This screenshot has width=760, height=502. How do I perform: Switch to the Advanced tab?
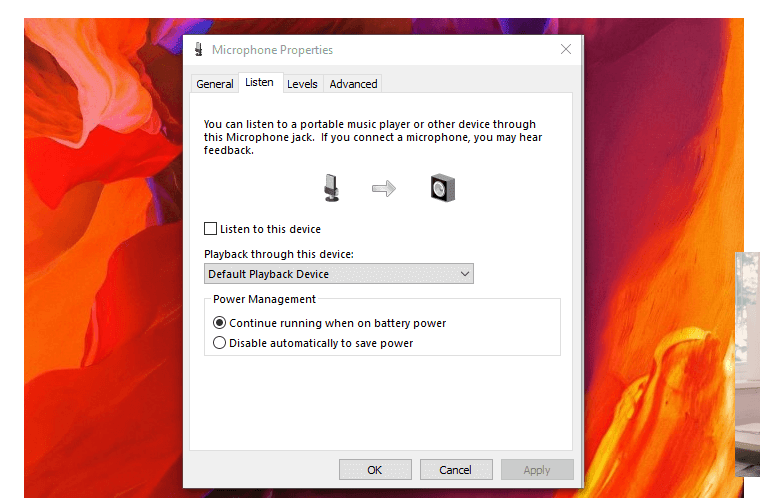(x=353, y=84)
